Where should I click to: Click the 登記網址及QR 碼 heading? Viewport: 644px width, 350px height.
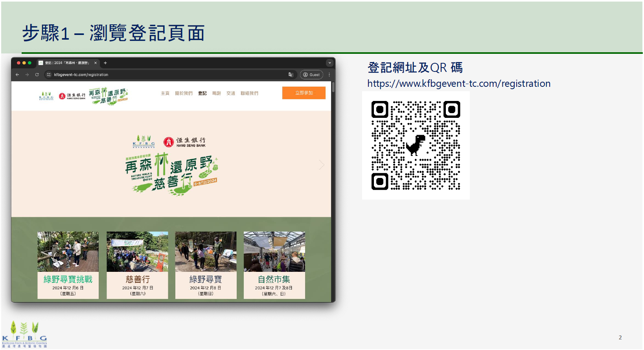tap(415, 68)
